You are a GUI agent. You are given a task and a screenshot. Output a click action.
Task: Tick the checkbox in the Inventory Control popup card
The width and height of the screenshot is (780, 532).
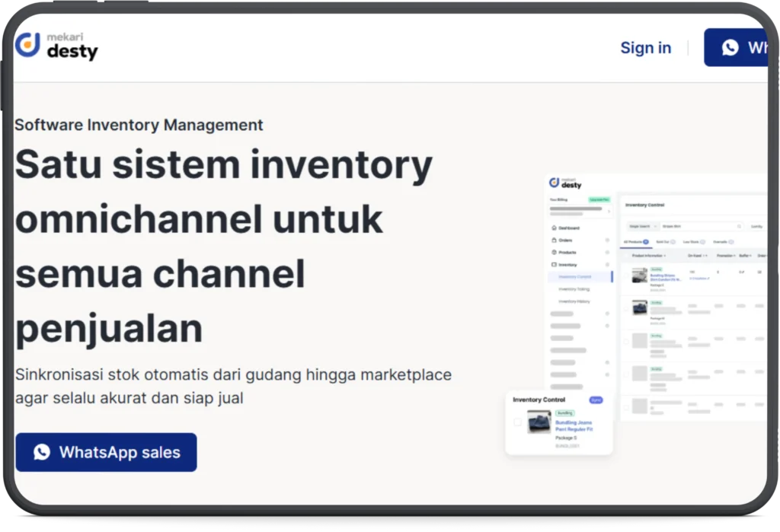(518, 422)
